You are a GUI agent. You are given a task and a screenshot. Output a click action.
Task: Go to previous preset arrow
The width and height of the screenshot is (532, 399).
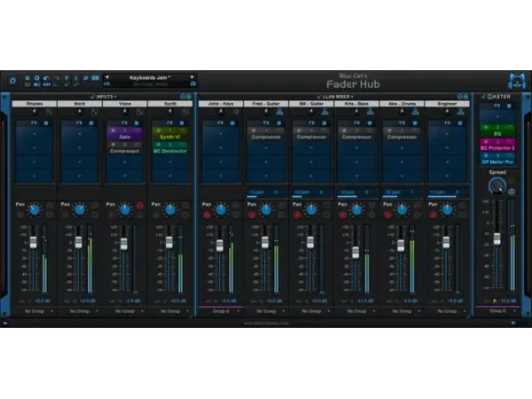[107, 77]
